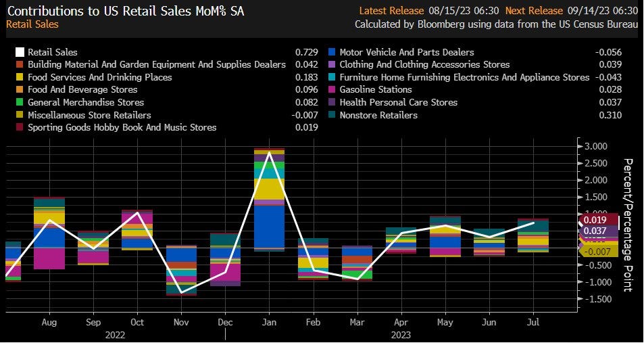Click the orange Retail Sales subtitle
644x343 pixels.
[32, 24]
